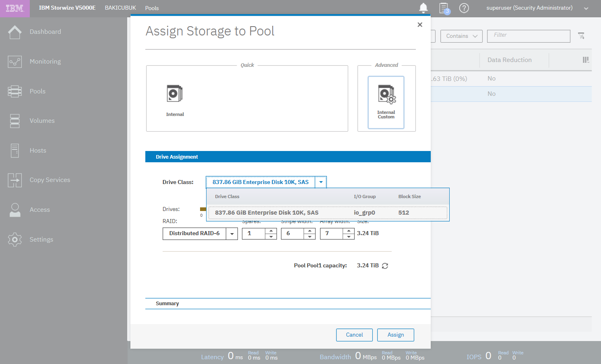Screen dimensions: 601x364
Task: Click the BAKICUBUK system name
Action: 120,8
